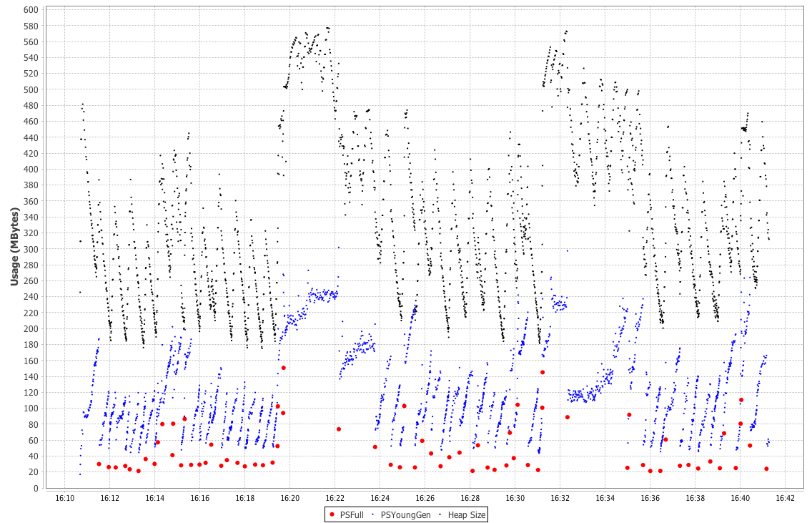Click the 380 tick label on the y-axis
The height and width of the screenshot is (523, 812).
[31, 185]
